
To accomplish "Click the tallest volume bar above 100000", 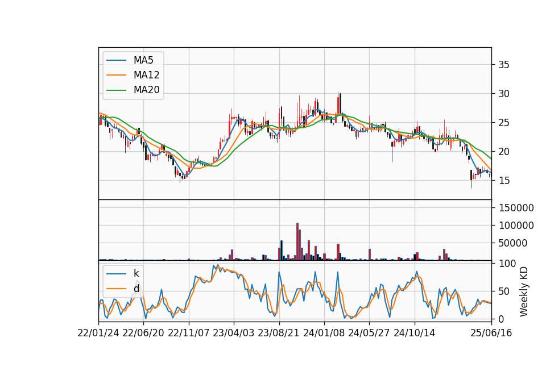I will (x=297, y=241).
